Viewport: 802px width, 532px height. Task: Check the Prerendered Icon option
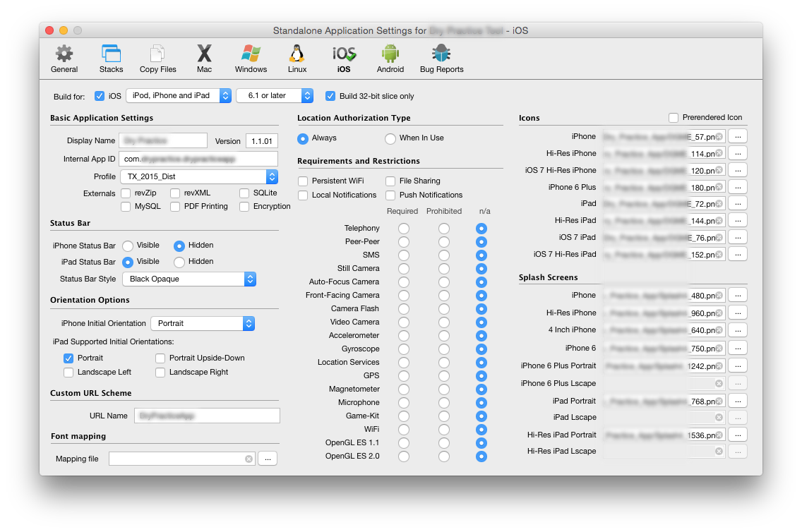click(674, 117)
